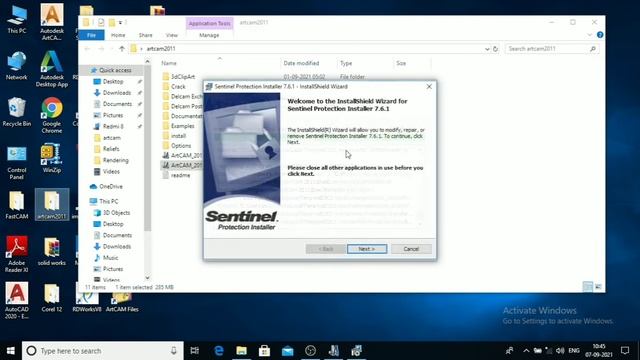Open File Explorer from taskbar

coord(242,351)
